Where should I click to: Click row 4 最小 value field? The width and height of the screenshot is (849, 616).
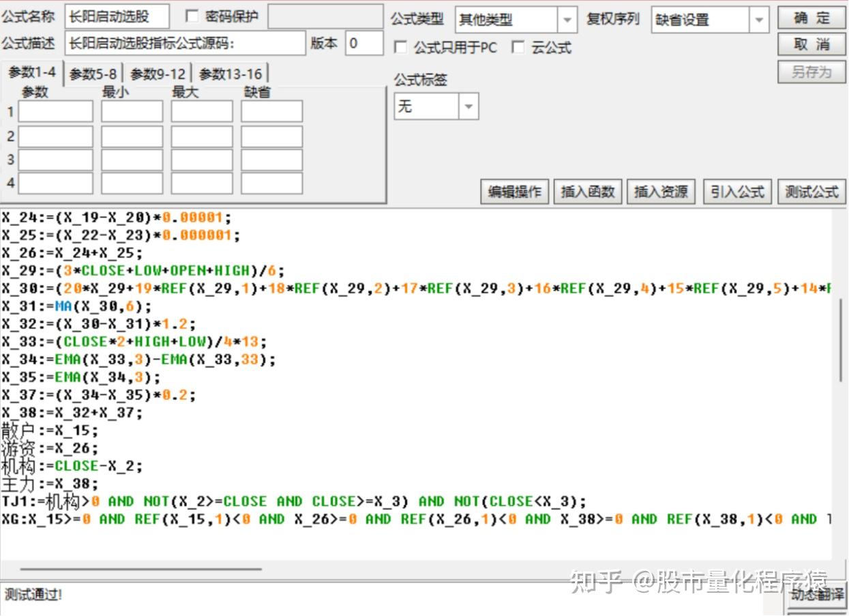click(132, 183)
